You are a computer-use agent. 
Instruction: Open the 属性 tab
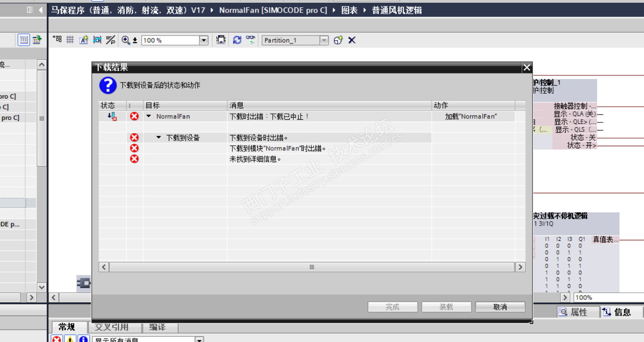pyautogui.click(x=578, y=312)
